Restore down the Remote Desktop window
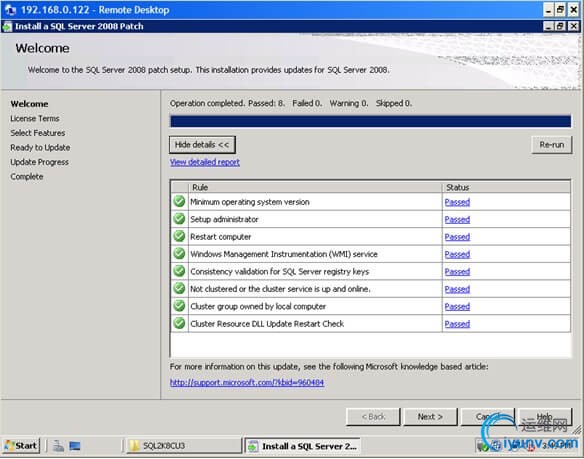Viewport: 584px width, 459px height. [560, 10]
